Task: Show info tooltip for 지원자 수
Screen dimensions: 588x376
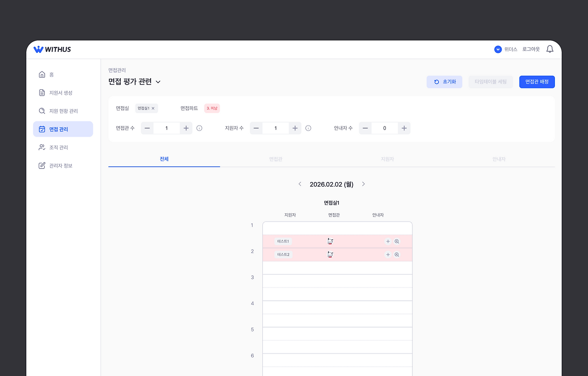Action: (x=308, y=128)
